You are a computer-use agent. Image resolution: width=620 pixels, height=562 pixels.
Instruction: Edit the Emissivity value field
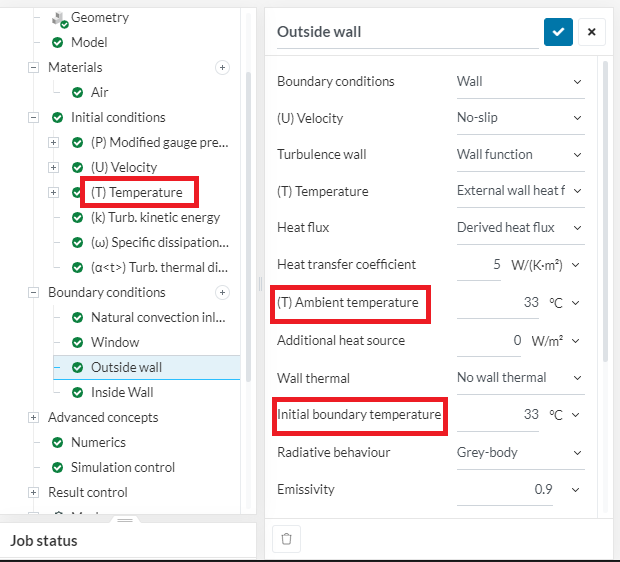[x=510, y=490]
